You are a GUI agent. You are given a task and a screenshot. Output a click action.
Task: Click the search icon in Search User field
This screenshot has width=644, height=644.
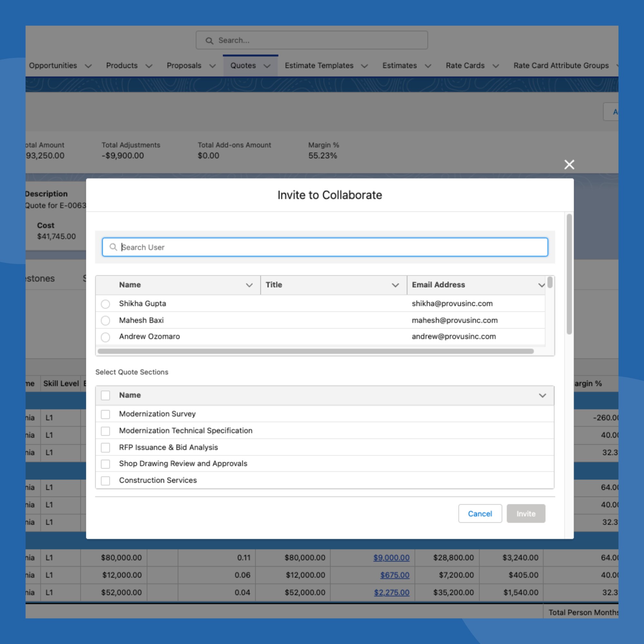113,247
